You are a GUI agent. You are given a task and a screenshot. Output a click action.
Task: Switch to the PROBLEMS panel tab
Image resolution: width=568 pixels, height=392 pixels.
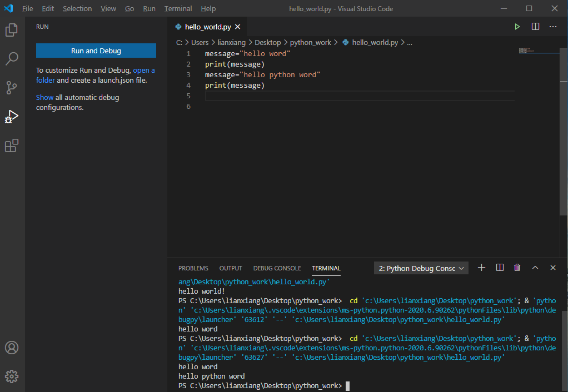193,268
